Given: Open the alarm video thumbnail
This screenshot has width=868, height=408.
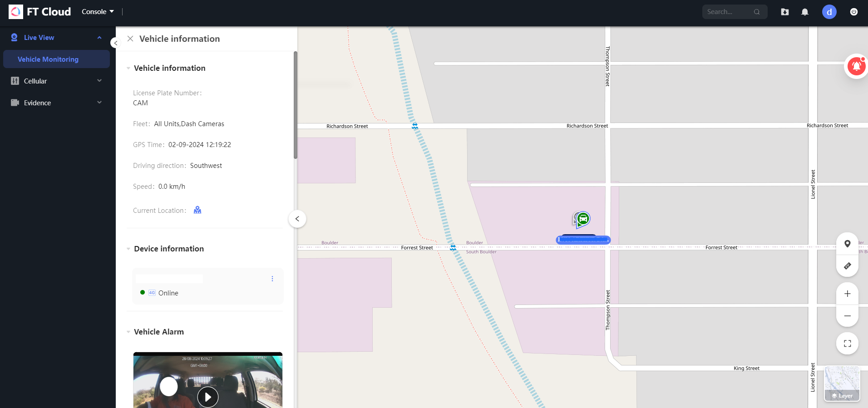Looking at the screenshot, I should click(208, 380).
